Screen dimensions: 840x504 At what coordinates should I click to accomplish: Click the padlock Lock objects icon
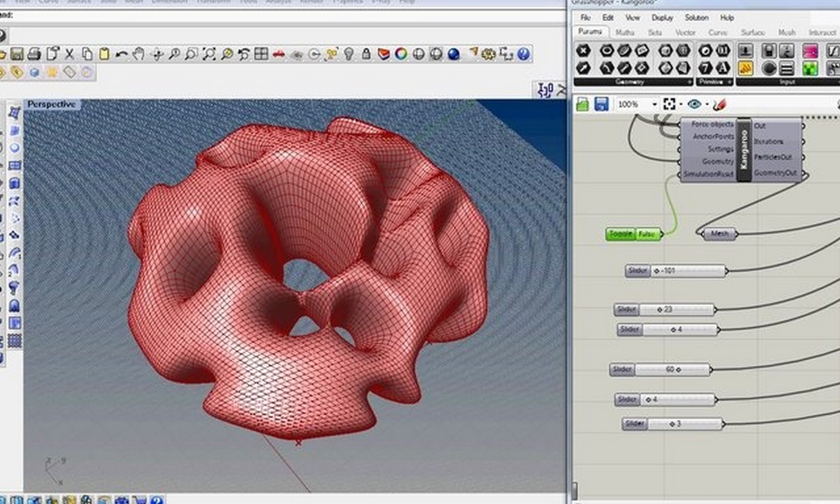click(366, 54)
